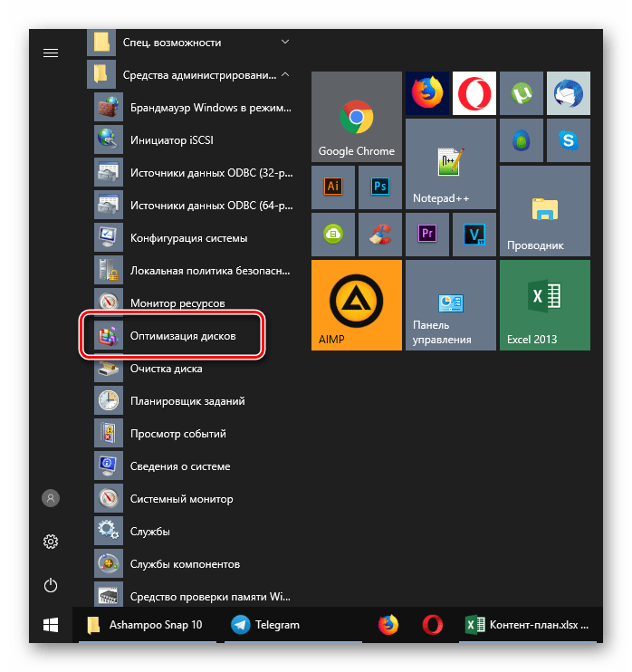
Task: Collapse the Средства администрирования folder chevron
Action: click(x=285, y=74)
